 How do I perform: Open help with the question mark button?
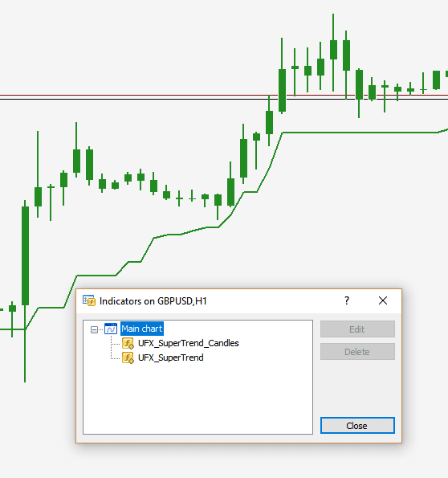click(x=347, y=301)
